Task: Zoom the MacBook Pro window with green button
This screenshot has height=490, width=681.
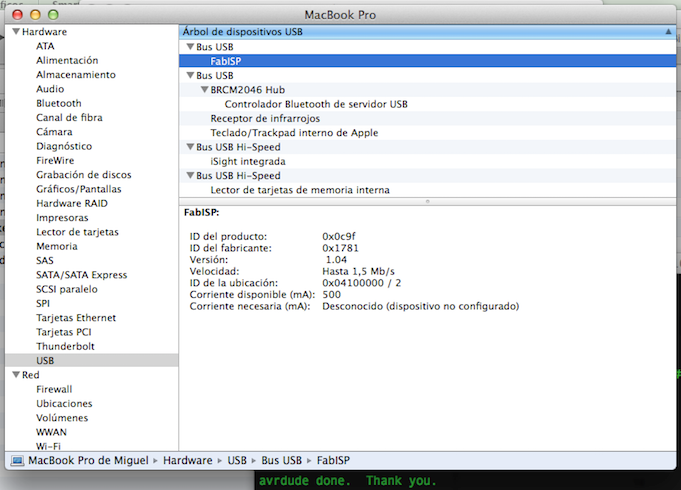Action: click(53, 15)
